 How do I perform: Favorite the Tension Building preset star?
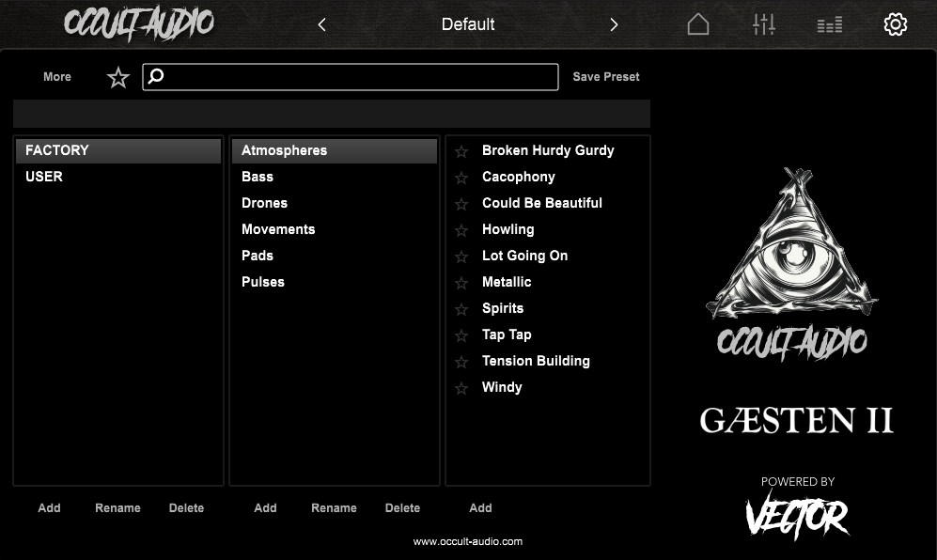461,362
